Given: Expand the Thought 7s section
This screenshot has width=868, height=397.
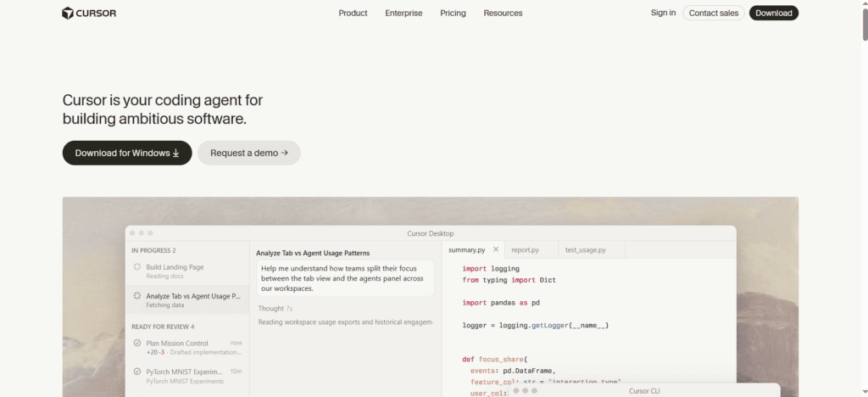Looking at the screenshot, I should pyautogui.click(x=275, y=308).
